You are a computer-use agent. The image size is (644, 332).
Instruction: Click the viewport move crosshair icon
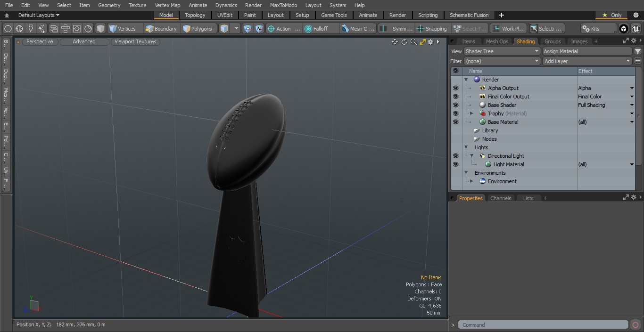[x=395, y=42]
